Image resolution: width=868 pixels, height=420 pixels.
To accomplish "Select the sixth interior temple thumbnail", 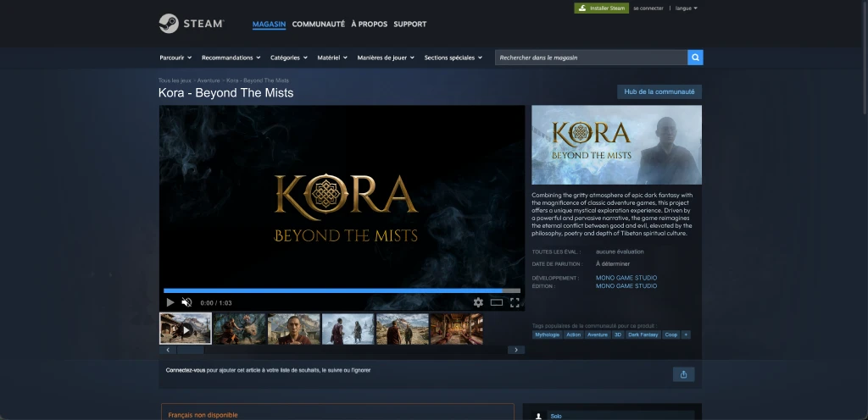I will pyautogui.click(x=457, y=329).
